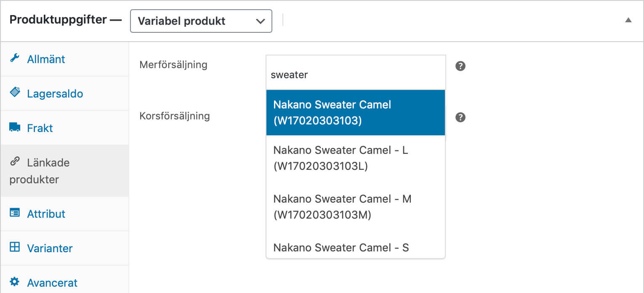Select Nakano Sweater Camel (W17020303103) suggestion

pyautogui.click(x=355, y=113)
